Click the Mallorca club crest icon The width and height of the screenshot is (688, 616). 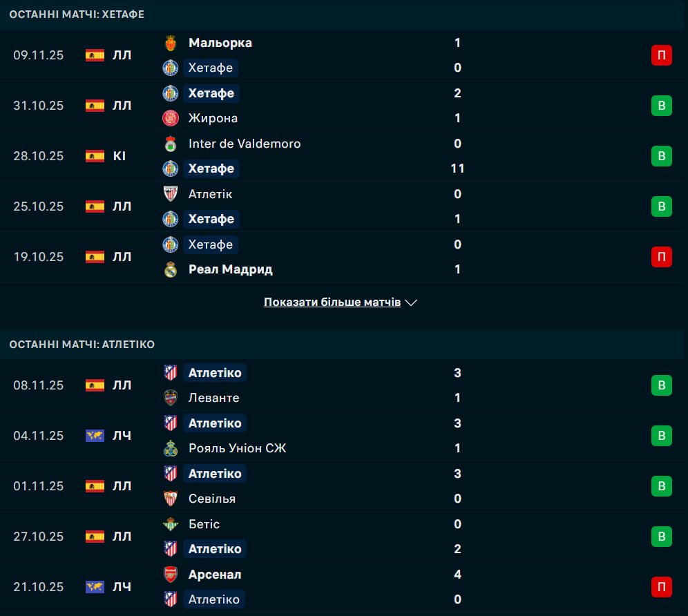pos(170,43)
